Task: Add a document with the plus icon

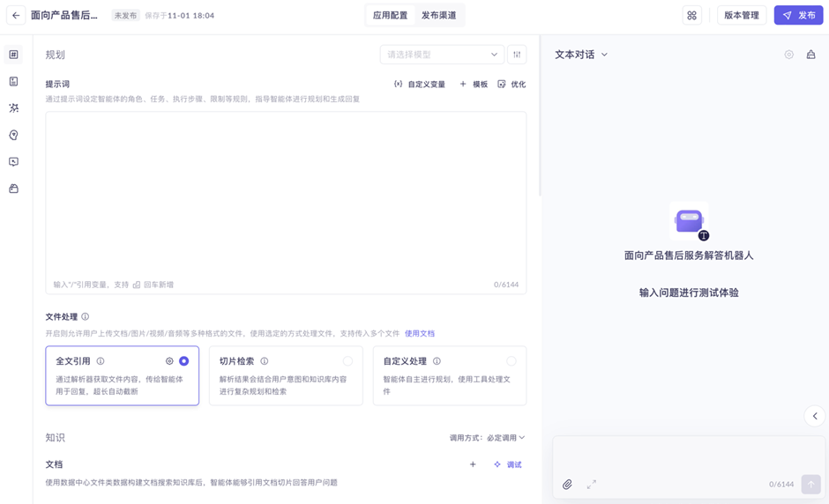Action: coord(473,464)
